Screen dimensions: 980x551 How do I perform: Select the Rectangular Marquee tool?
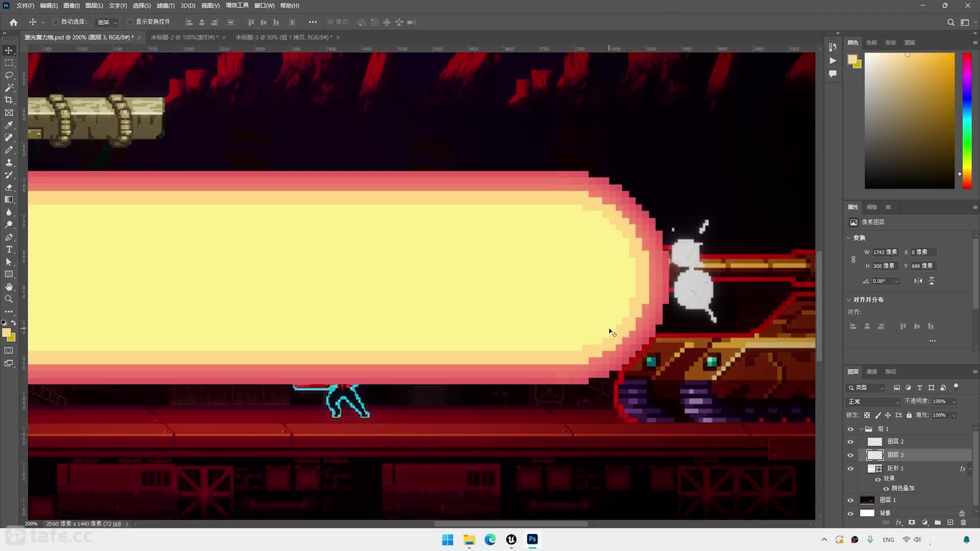click(x=9, y=63)
